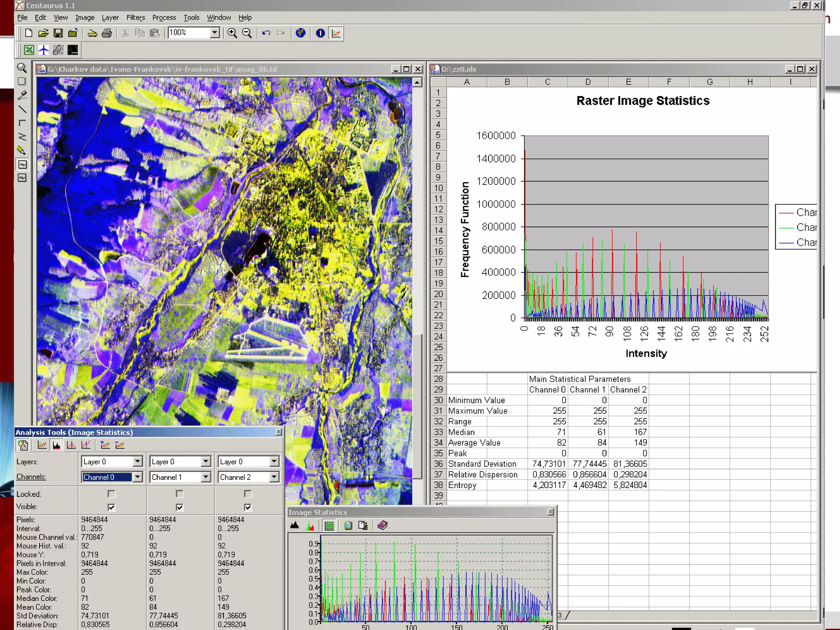Image resolution: width=840 pixels, height=630 pixels.
Task: Toggle Locked checkbox for Channel 0
Action: coord(111,494)
